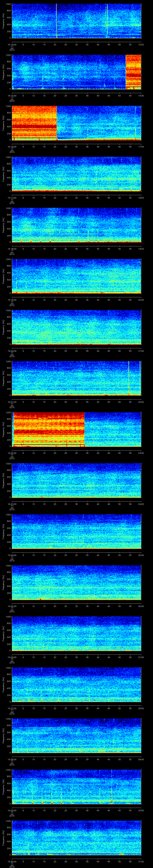Click the 19:30:00 start time label
153x868 pixels.
[12, 861]
